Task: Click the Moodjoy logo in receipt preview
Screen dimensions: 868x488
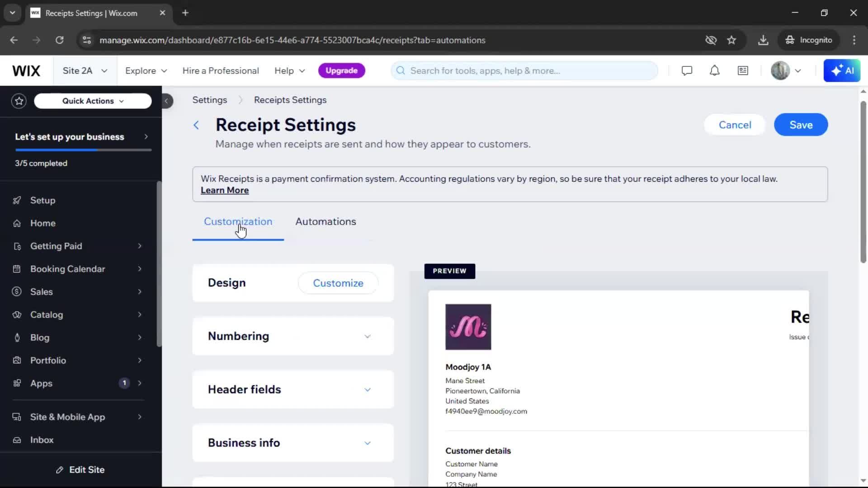Action: click(x=468, y=327)
